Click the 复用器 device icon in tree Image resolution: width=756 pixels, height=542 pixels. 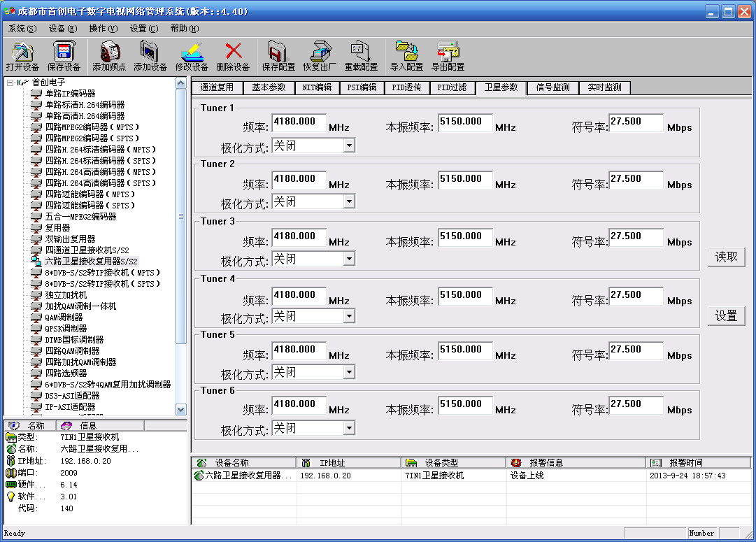(x=36, y=227)
